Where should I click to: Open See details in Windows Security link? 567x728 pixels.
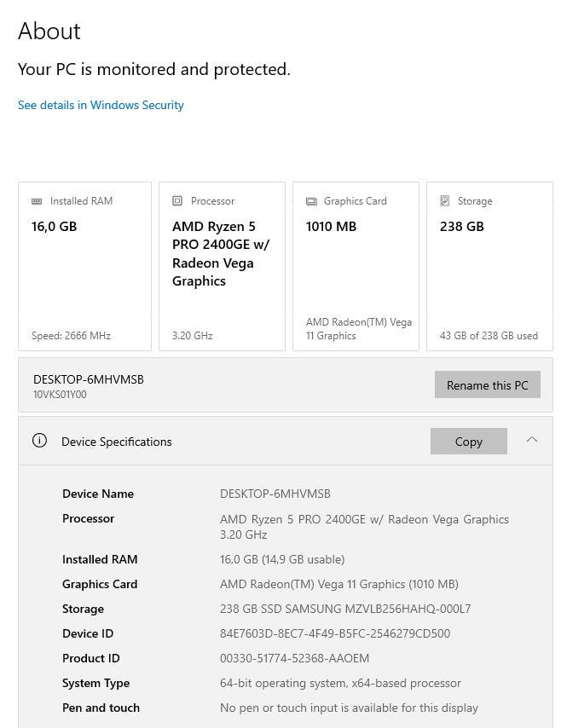(x=101, y=106)
